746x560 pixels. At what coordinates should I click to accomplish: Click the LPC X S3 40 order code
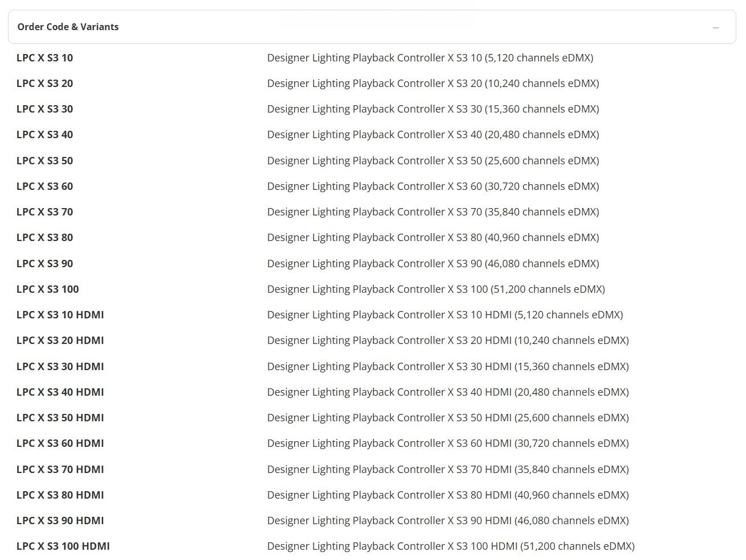45,135
